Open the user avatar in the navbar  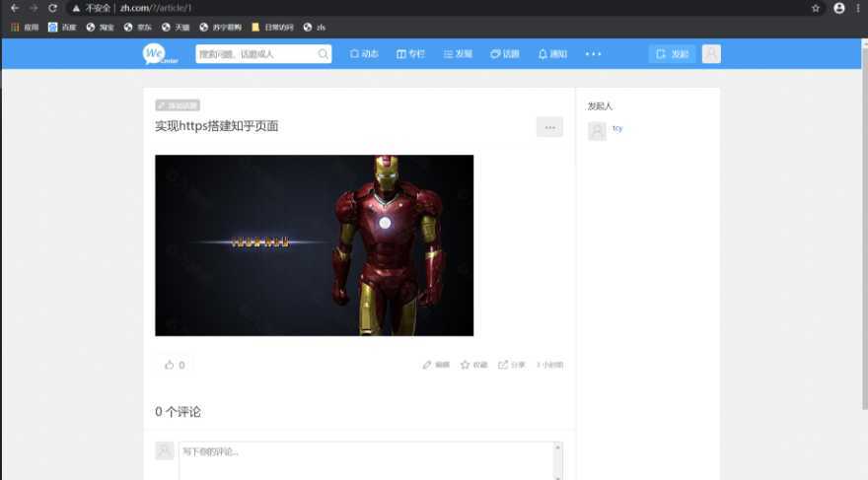coord(711,54)
